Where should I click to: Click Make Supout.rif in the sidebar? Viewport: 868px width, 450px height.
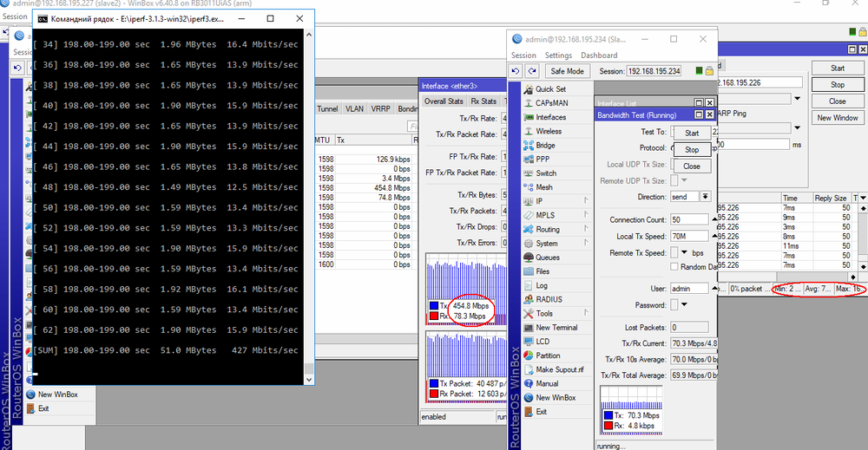pos(554,369)
